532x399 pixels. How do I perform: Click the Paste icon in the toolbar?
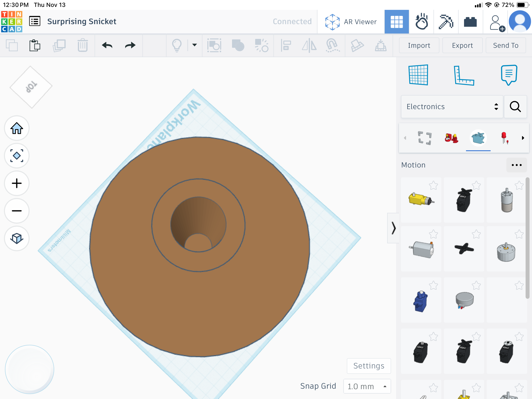[x=35, y=45]
